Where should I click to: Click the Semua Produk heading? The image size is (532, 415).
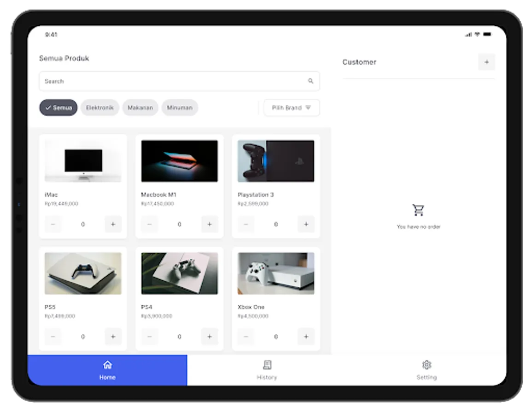[x=64, y=59]
